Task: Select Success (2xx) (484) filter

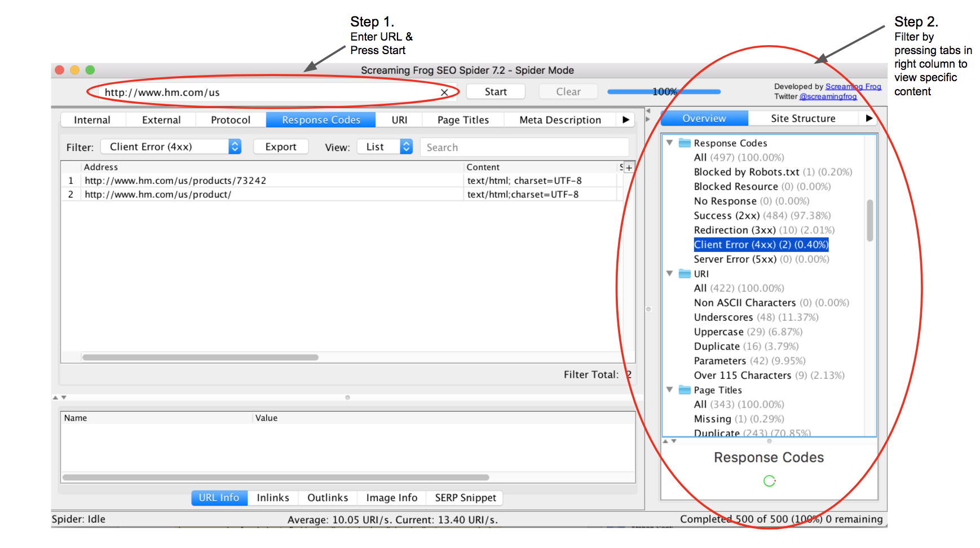Action: 762,215
